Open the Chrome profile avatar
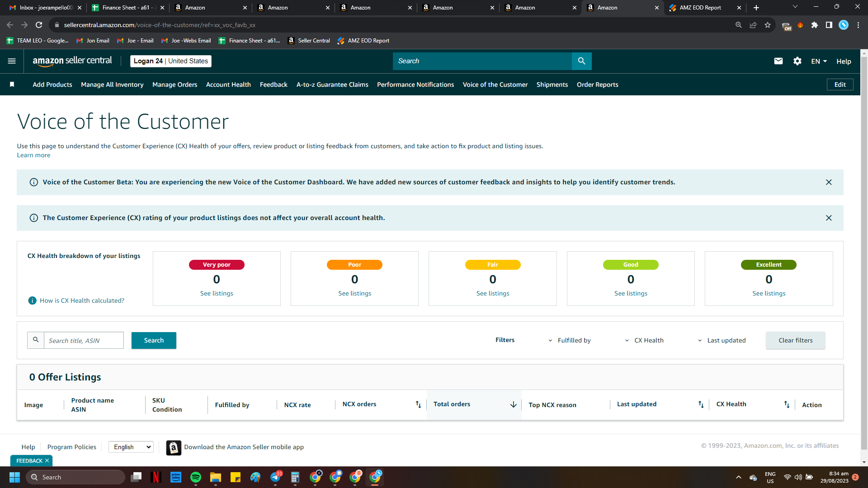The width and height of the screenshot is (868, 488). pyautogui.click(x=844, y=25)
